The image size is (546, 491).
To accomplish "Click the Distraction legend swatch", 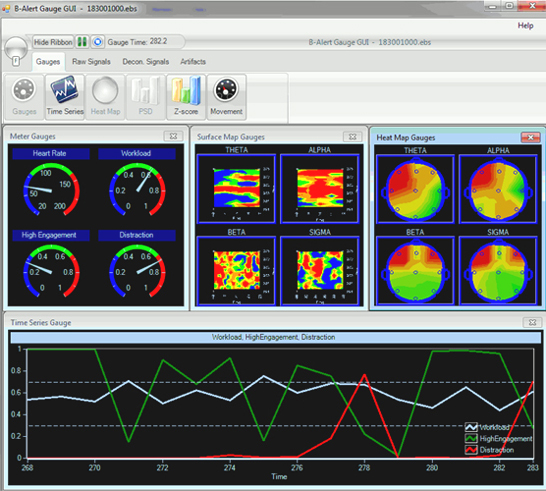I will pyautogui.click(x=471, y=450).
